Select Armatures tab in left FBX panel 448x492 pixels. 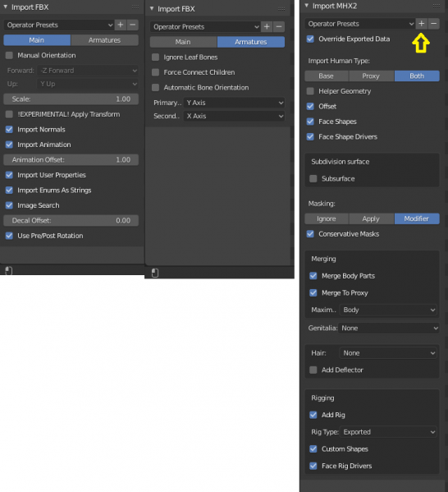(105, 40)
